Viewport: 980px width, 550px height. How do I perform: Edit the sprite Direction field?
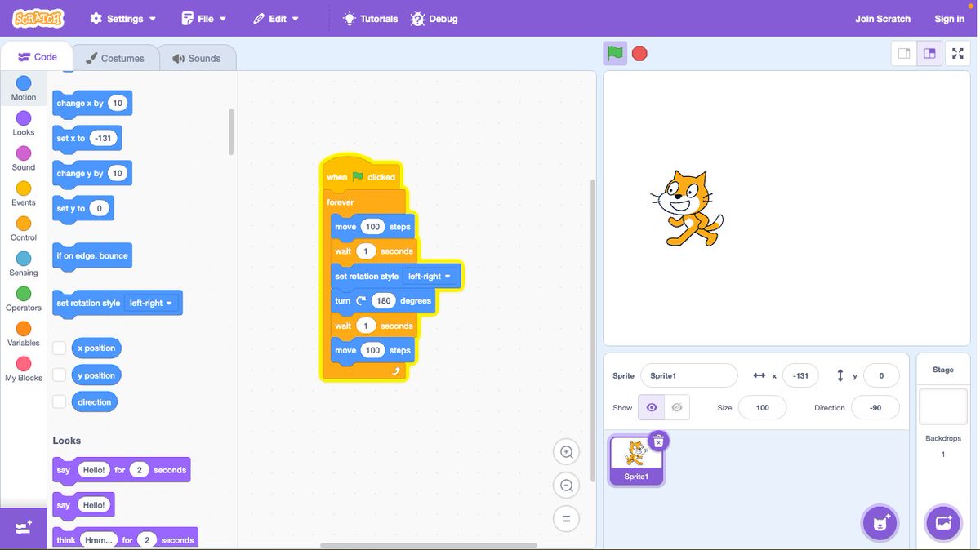click(x=875, y=407)
